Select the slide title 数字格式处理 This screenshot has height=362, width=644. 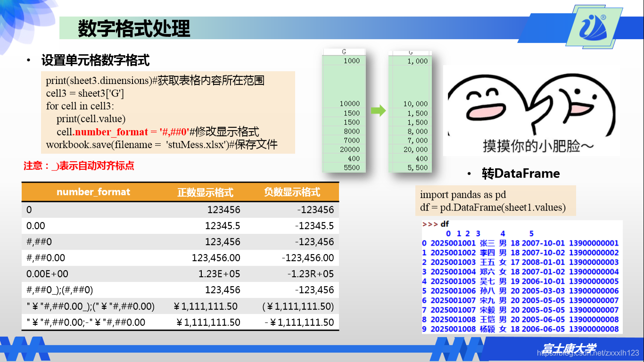134,28
